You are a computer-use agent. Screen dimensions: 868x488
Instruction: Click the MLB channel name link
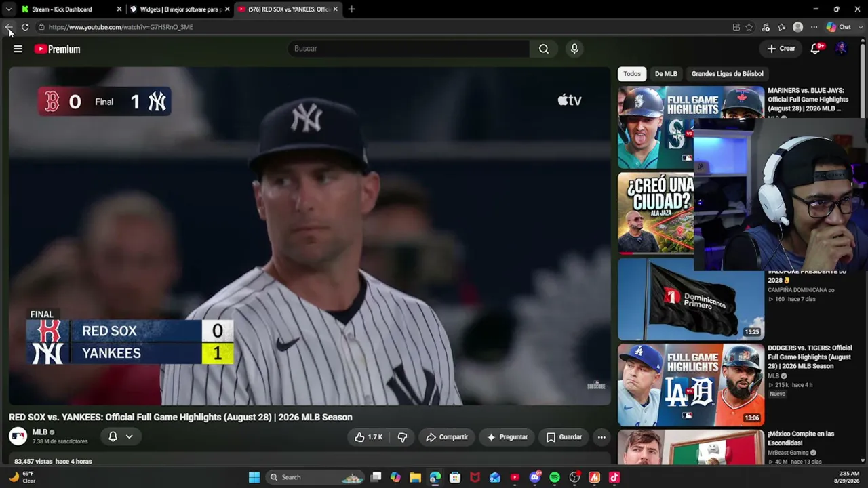tap(39, 432)
